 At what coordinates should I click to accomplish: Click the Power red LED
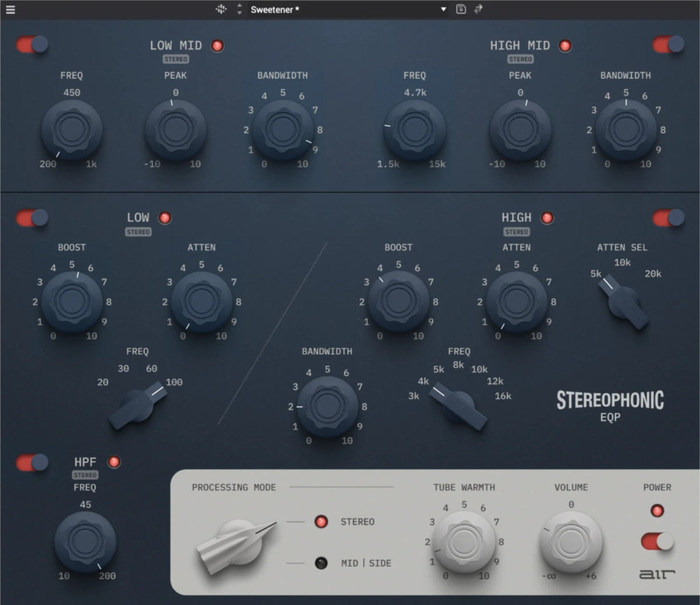tap(657, 511)
